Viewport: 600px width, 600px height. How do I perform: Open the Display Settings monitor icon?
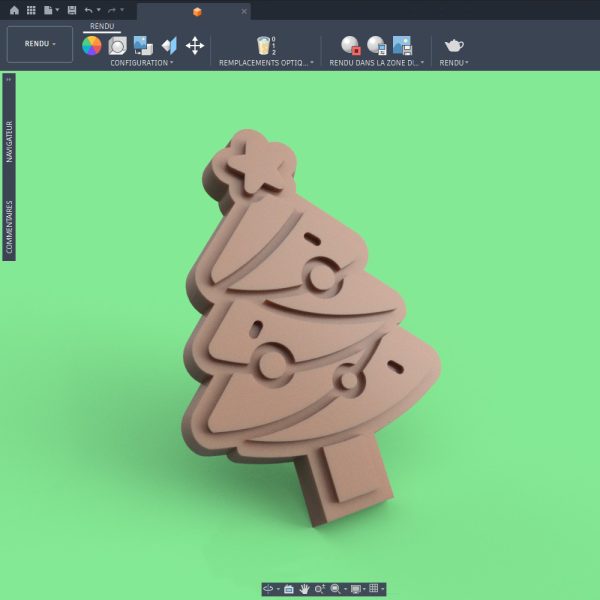(x=355, y=589)
